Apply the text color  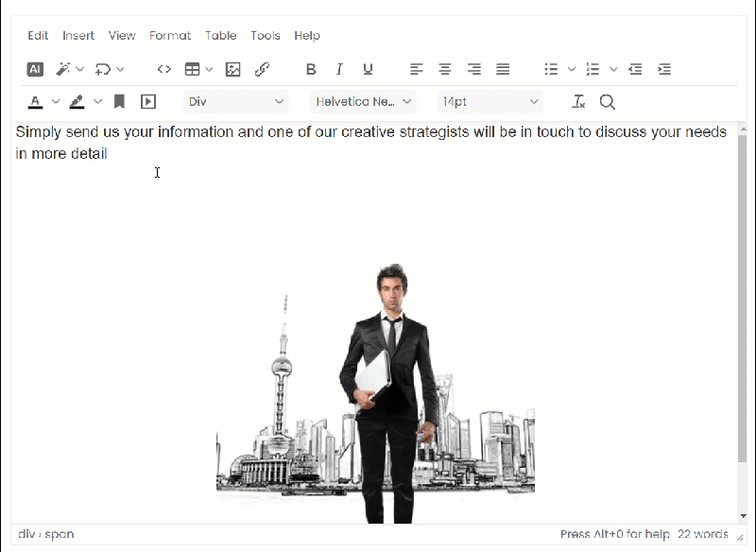pos(35,102)
